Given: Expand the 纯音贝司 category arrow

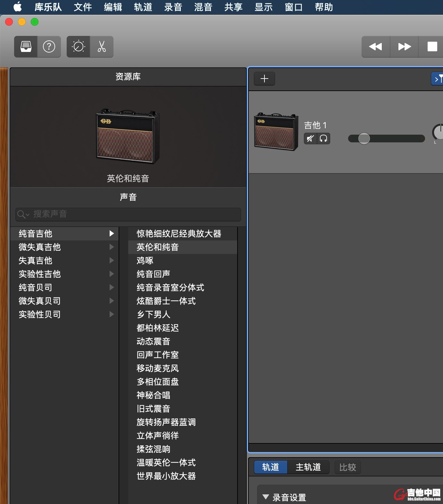Looking at the screenshot, I should coord(112,287).
